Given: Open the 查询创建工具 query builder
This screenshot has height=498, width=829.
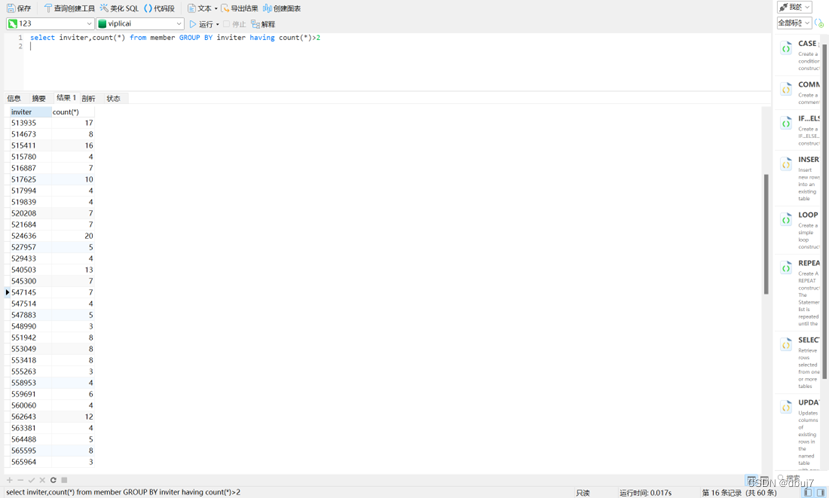Looking at the screenshot, I should click(x=69, y=8).
